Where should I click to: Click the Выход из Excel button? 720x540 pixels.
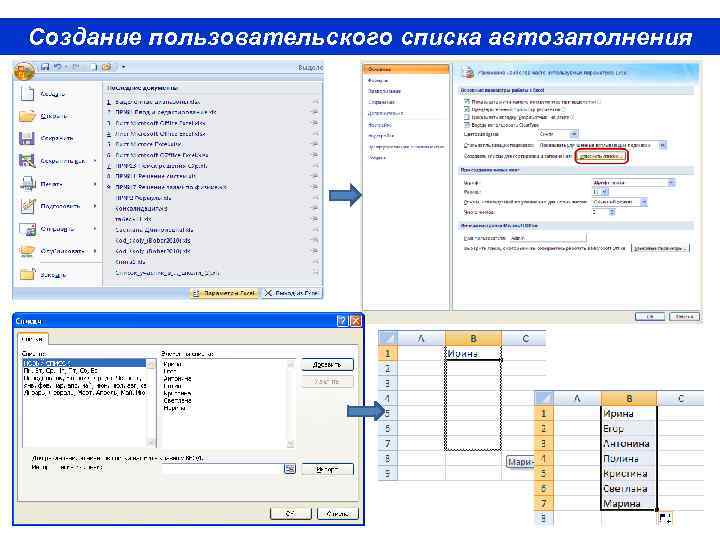pyautogui.click(x=292, y=293)
